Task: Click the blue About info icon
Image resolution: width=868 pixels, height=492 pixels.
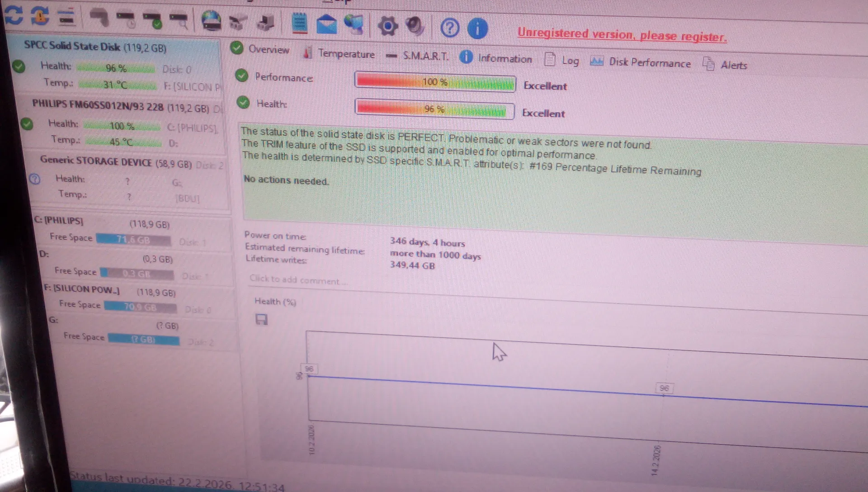Action: [x=477, y=28]
